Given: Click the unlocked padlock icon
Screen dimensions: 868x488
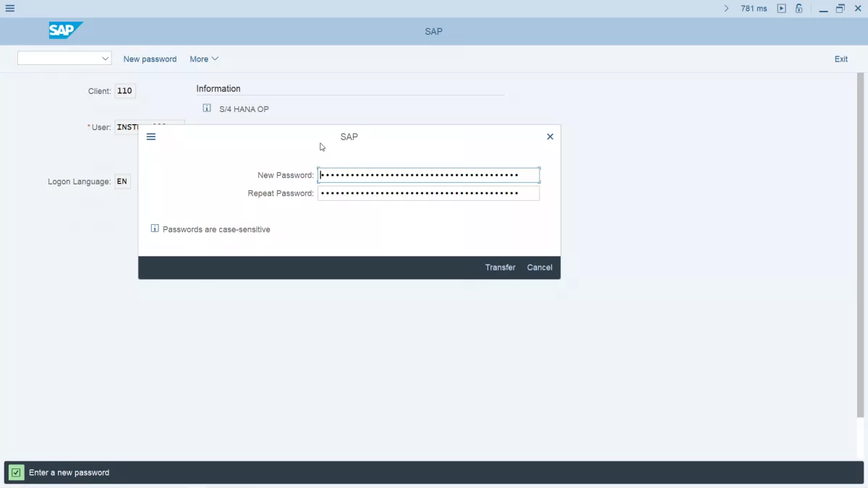Looking at the screenshot, I should click(x=799, y=9).
